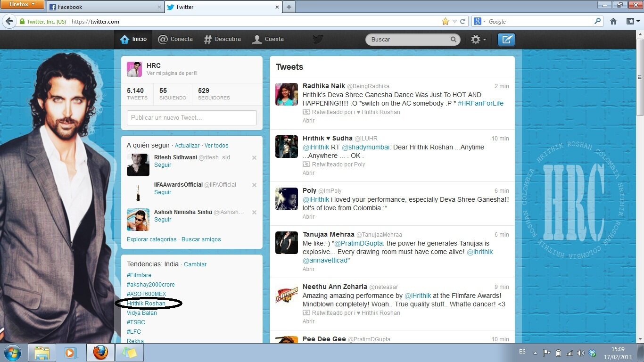Open Google search engine dropdown
This screenshot has width=644, height=362.
coord(480,22)
